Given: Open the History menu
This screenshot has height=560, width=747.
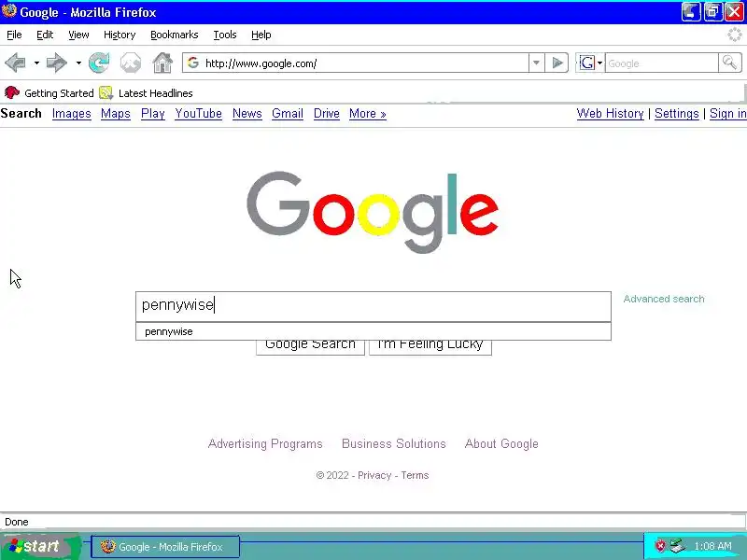Looking at the screenshot, I should pyautogui.click(x=120, y=35).
